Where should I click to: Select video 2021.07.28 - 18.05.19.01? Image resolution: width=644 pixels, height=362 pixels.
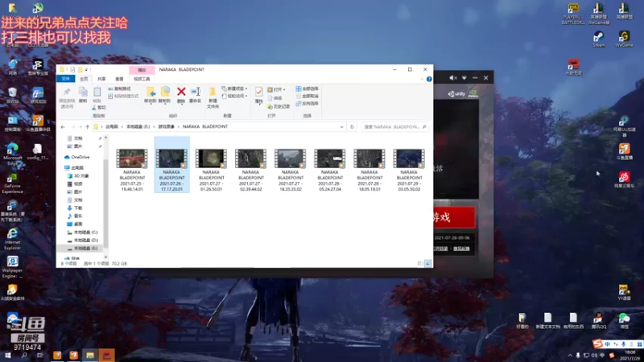369,170
